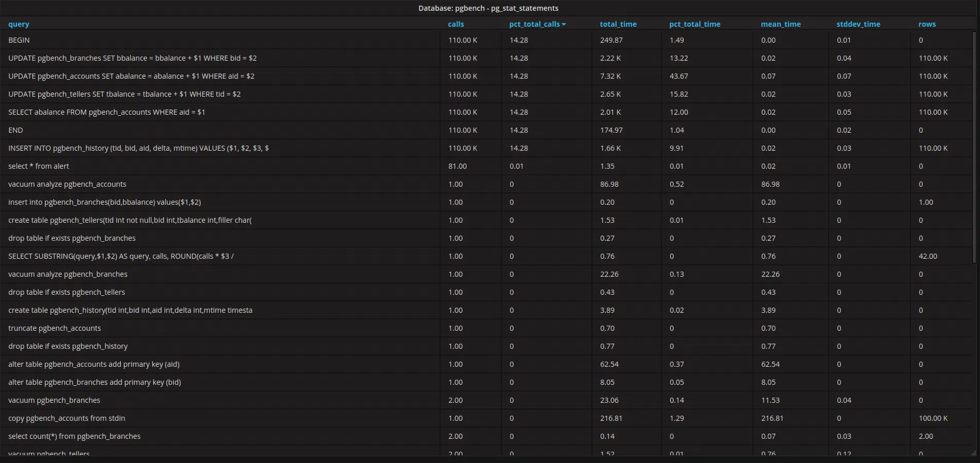Sort by the stddev_time column header
980x463 pixels.
coord(858,24)
